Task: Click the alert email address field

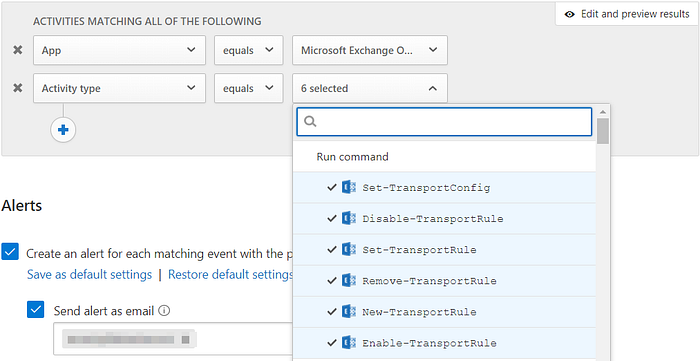Action: 173,340
